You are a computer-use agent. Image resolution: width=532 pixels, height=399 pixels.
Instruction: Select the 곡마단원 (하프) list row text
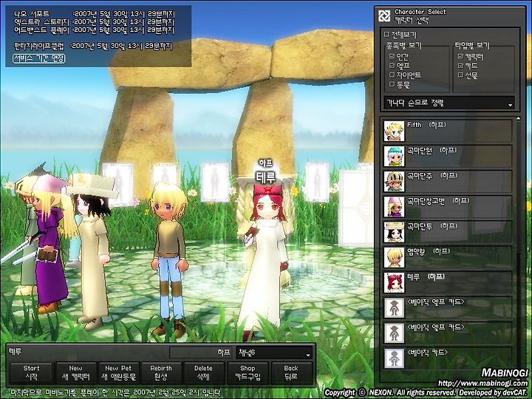432,150
